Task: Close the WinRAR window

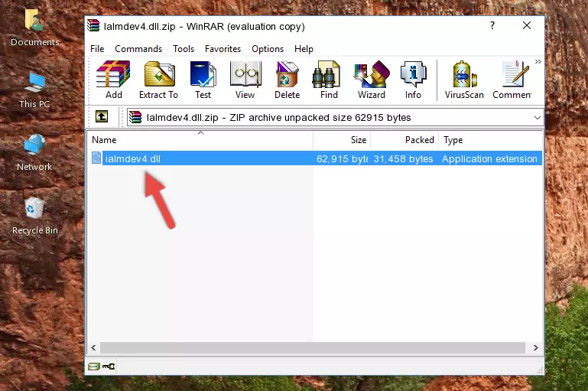Action: click(x=527, y=25)
